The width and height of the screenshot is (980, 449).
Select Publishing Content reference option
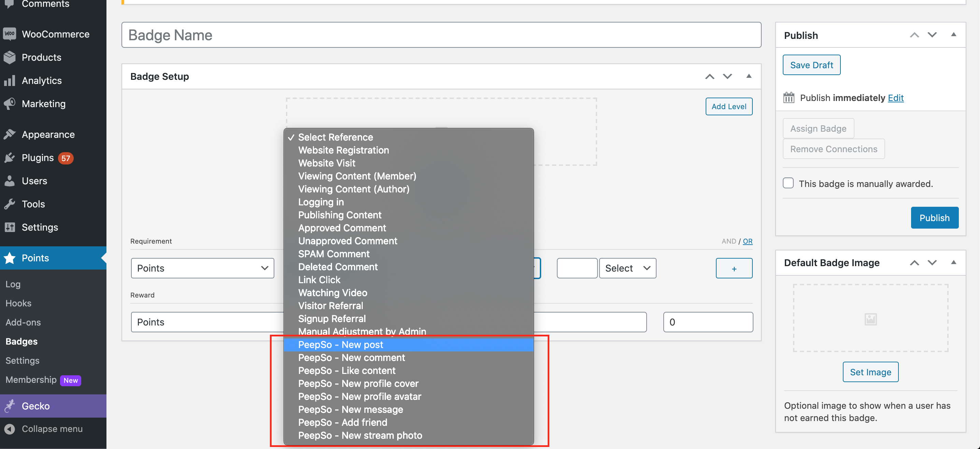(x=408, y=215)
